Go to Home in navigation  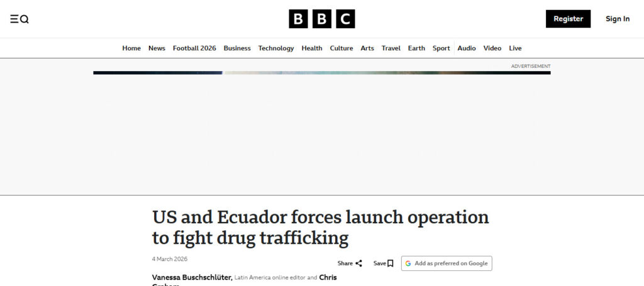tap(131, 48)
